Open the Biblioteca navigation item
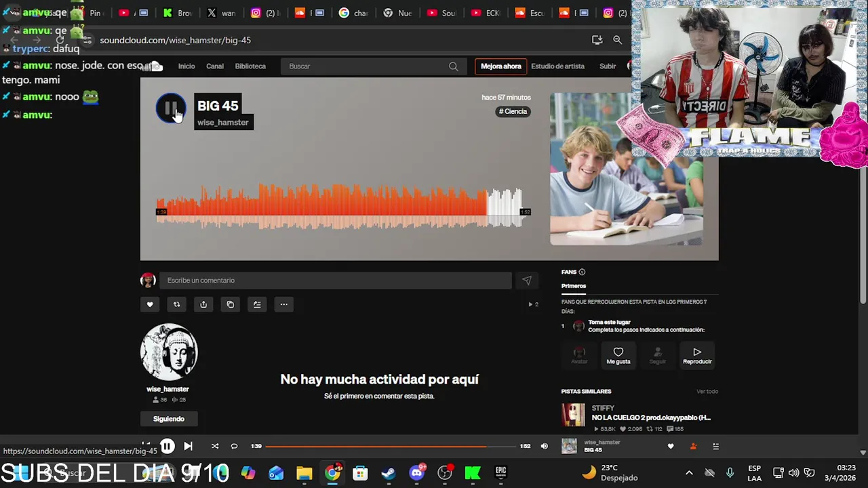 (250, 66)
